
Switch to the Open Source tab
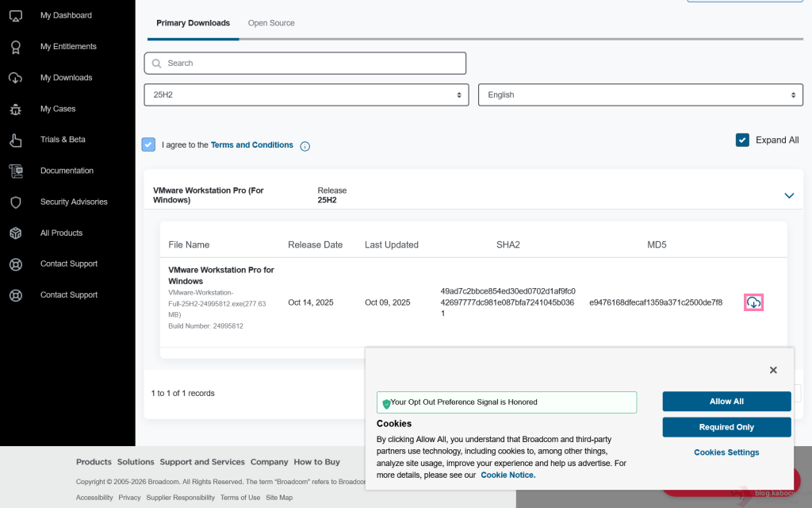[271, 23]
